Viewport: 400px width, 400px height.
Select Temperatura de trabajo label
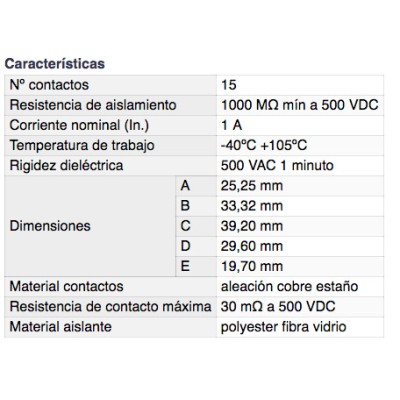click(82, 145)
